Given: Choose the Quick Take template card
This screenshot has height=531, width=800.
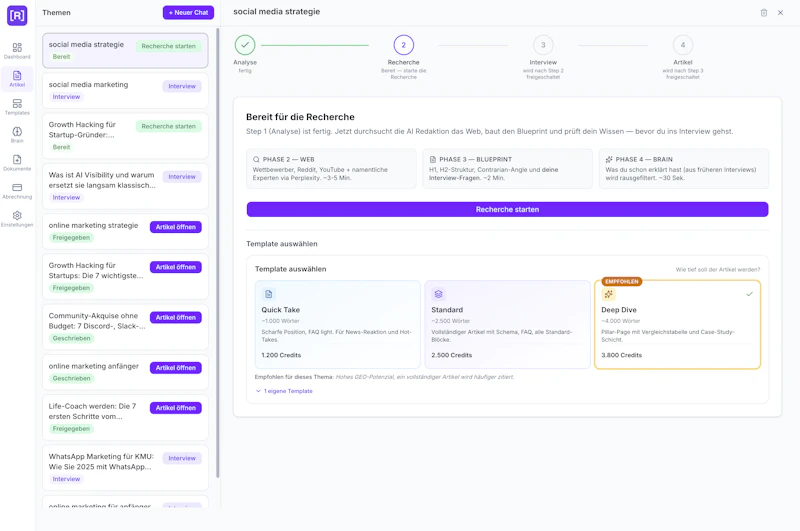Looking at the screenshot, I should tap(337, 324).
